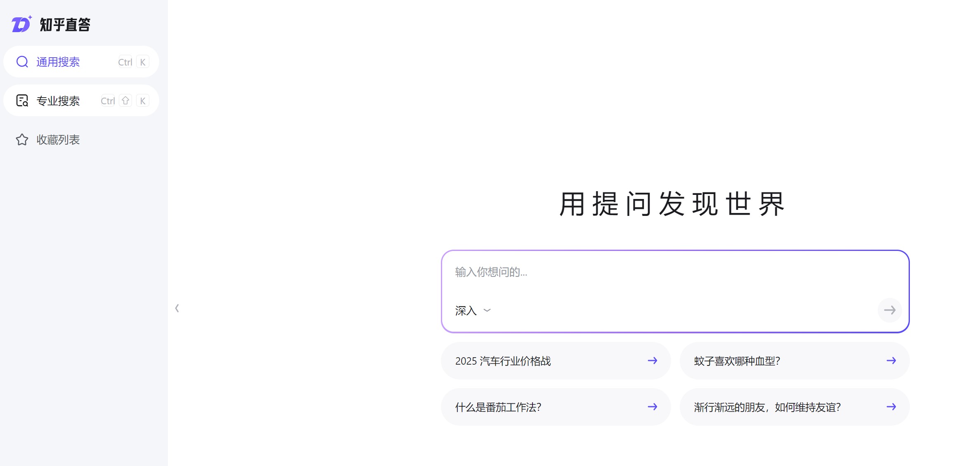
Task: Select the magnifier icon beside 通用搜索
Action: coord(22,61)
